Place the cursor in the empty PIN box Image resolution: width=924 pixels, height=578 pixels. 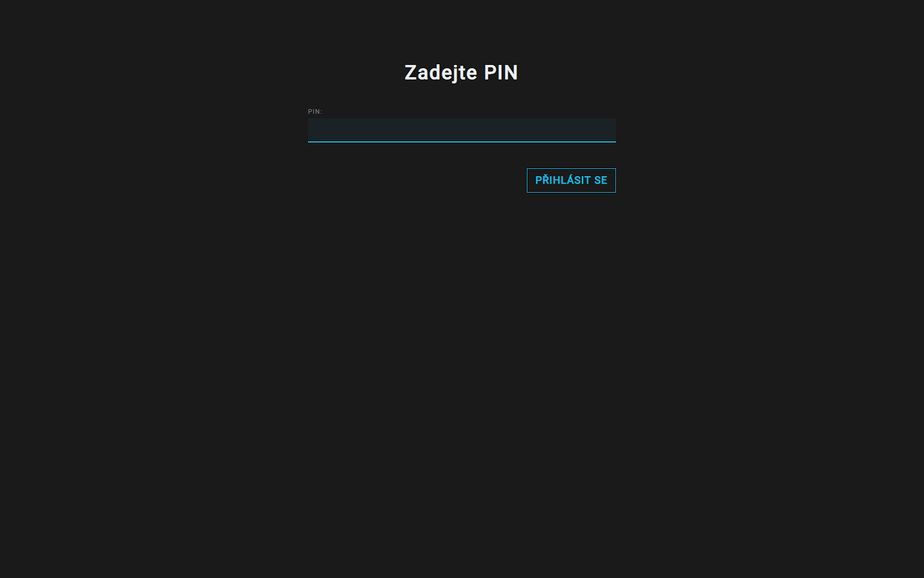(x=461, y=130)
